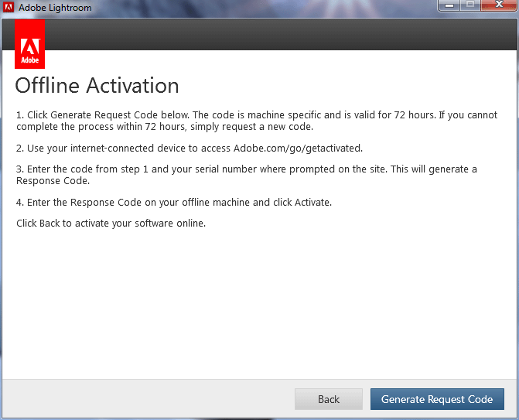Click the disabled maximize window button
The image size is (519, 420).
(470, 5)
